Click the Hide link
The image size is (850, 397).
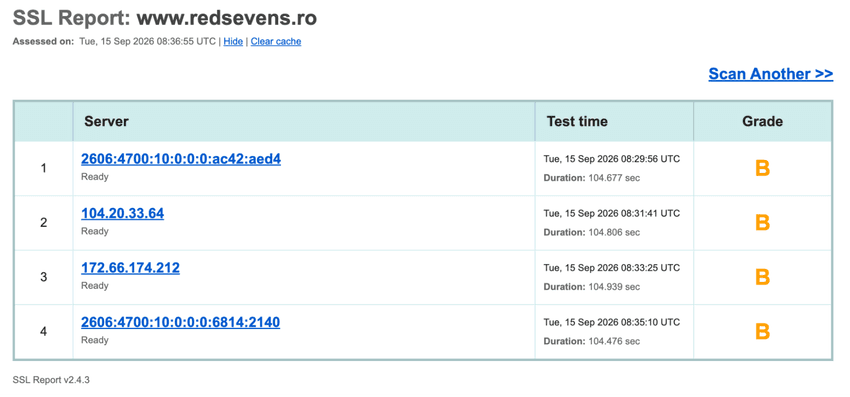pyautogui.click(x=233, y=41)
